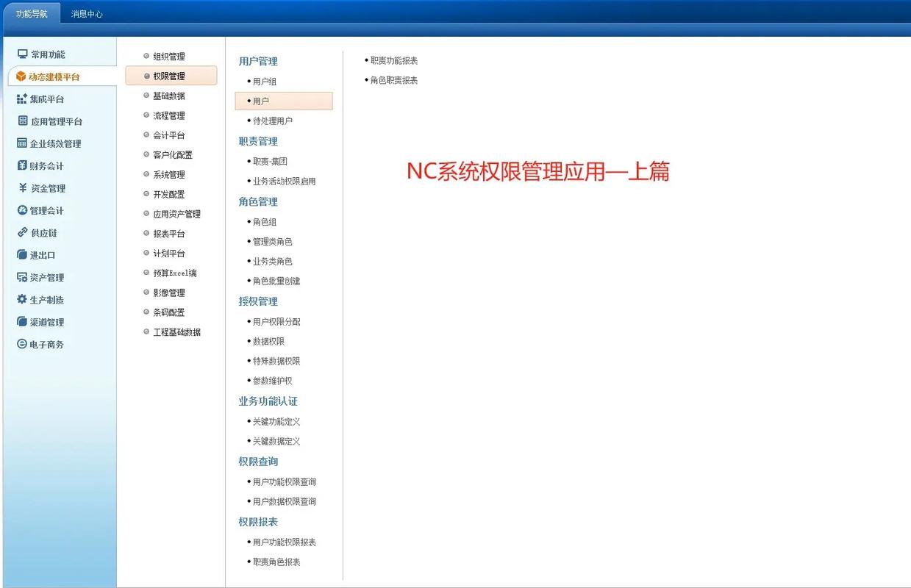
Task: Click the gear icon beside 生产制造
Action: click(22, 299)
